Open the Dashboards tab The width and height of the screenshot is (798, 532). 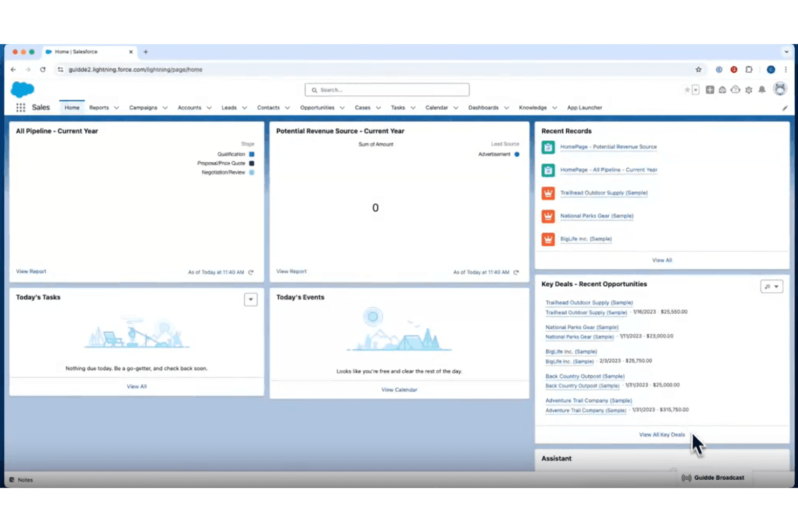[x=483, y=108]
